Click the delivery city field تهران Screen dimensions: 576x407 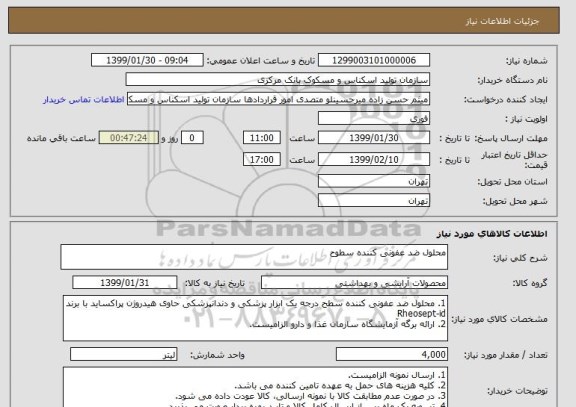pyautogui.click(x=374, y=201)
